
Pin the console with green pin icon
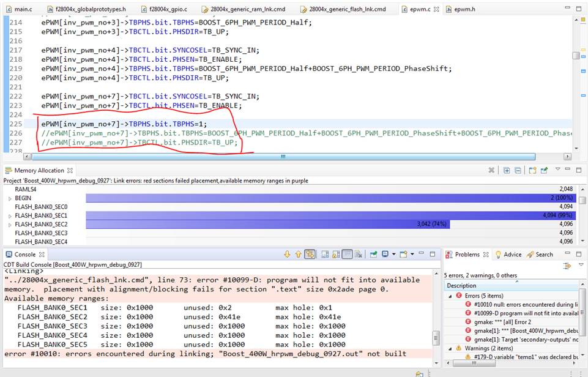click(373, 255)
